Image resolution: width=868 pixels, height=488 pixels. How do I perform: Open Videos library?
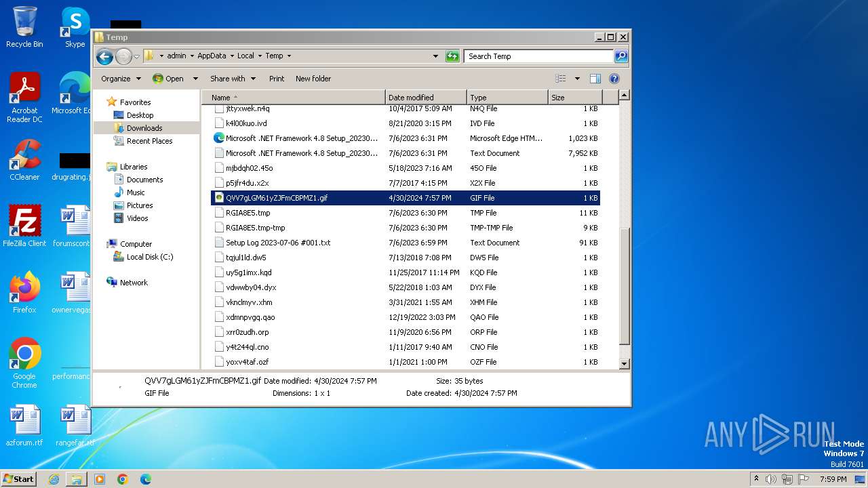pos(137,218)
